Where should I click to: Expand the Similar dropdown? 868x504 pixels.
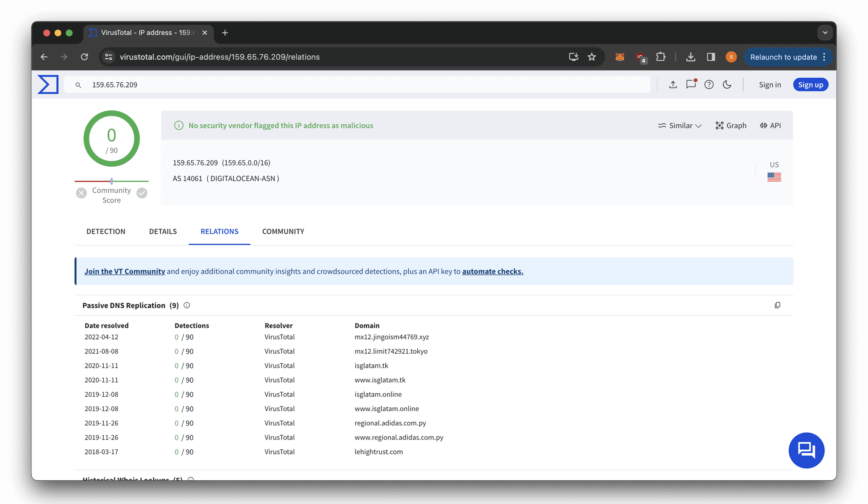pos(679,125)
